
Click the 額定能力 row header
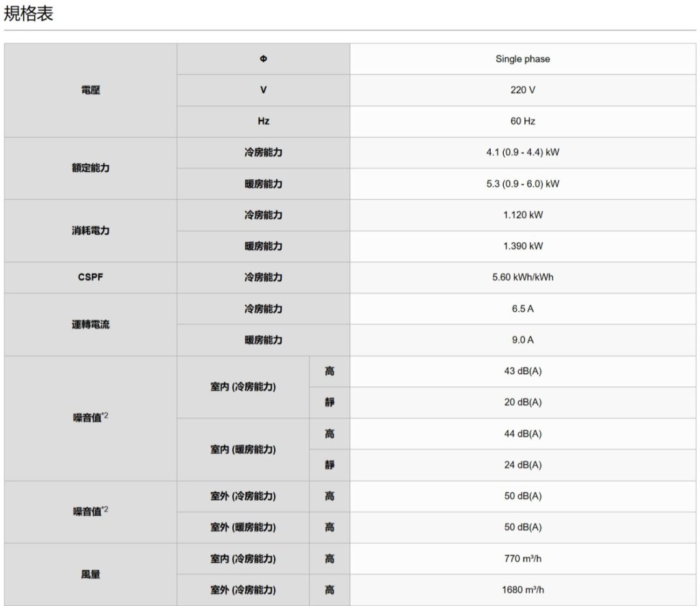point(90,168)
